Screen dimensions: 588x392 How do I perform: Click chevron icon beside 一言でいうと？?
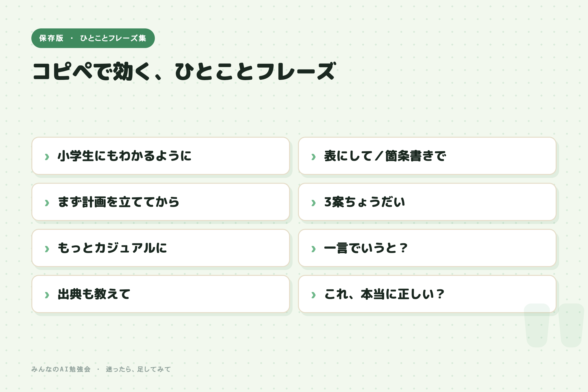[x=314, y=249]
